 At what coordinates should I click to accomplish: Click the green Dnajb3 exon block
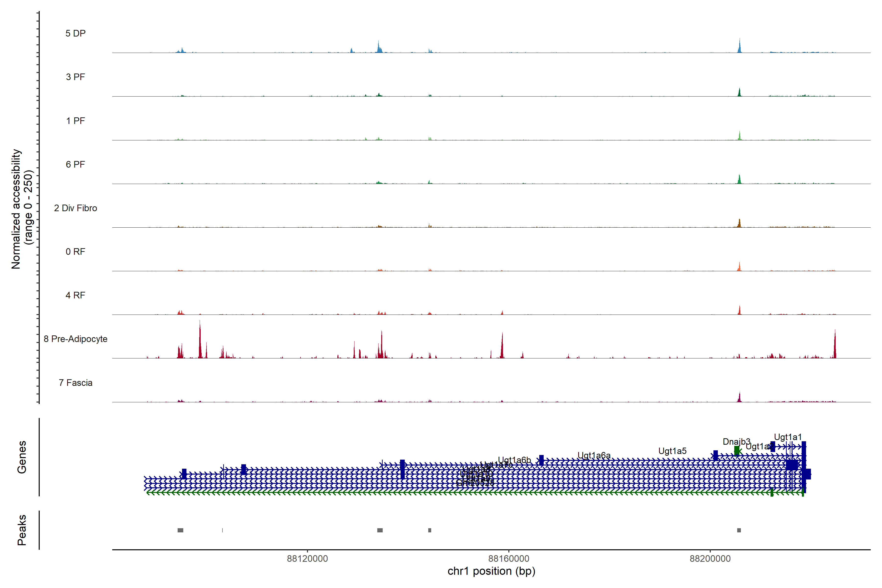point(736,450)
